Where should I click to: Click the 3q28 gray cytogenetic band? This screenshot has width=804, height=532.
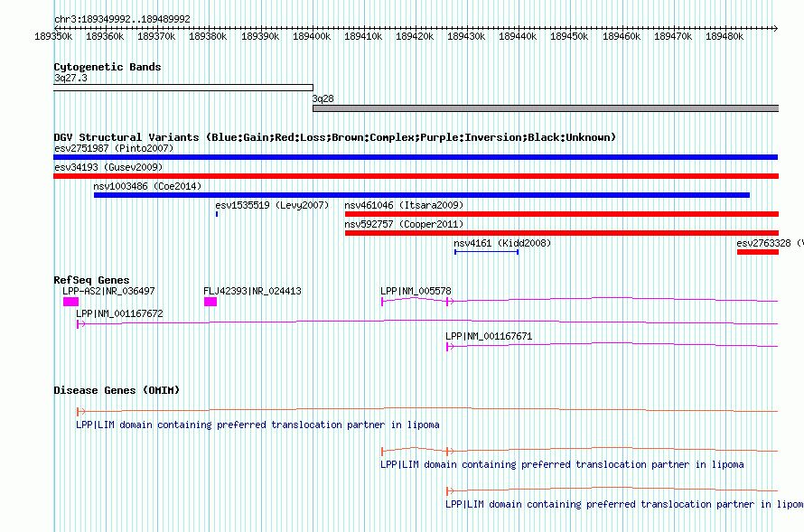coord(546,108)
